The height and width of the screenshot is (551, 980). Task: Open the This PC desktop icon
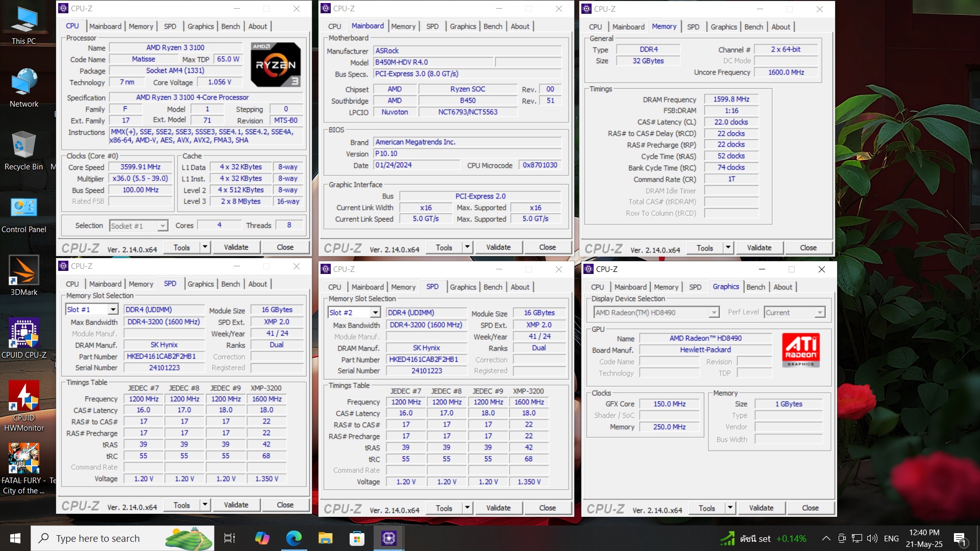[x=23, y=26]
